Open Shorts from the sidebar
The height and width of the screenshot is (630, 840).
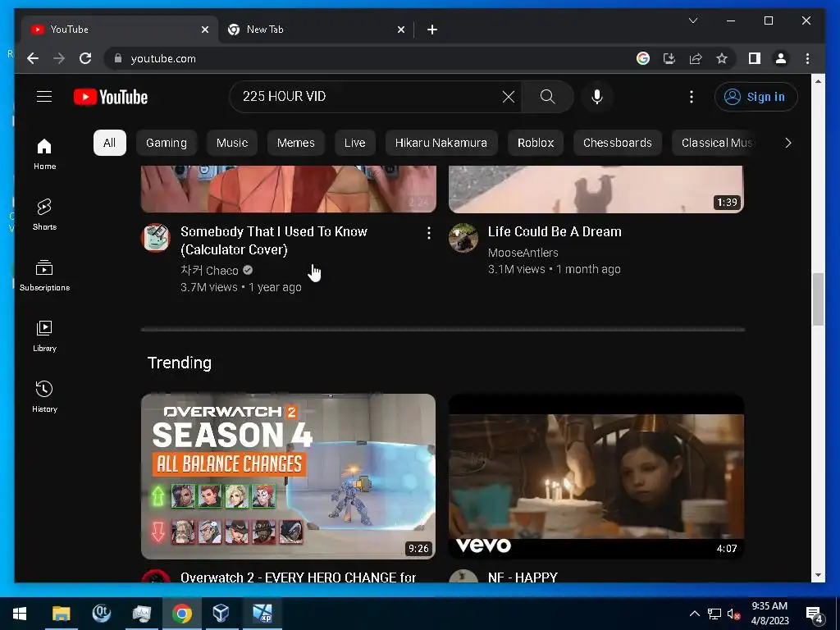[44, 214]
